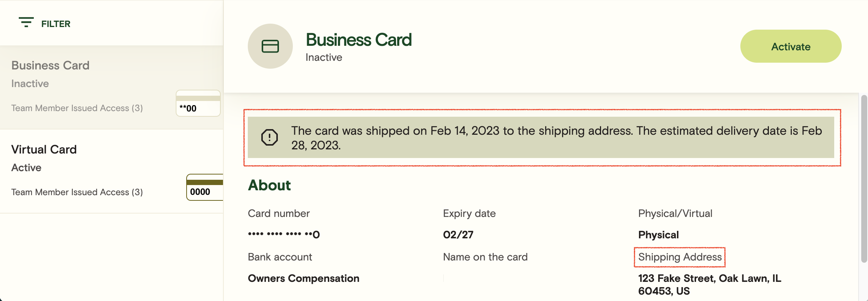
Task: Click the Owners Compensation bank account
Action: (x=303, y=278)
